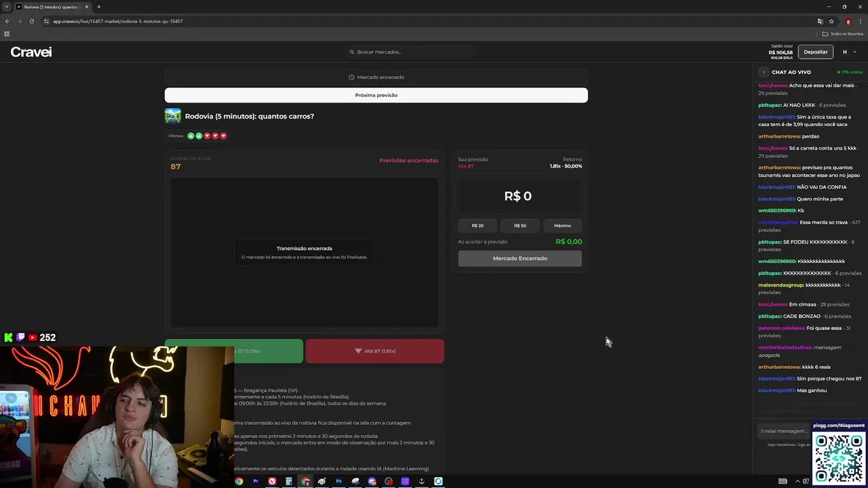Click the current count 87 value
This screenshot has width=868, height=488.
tap(176, 167)
